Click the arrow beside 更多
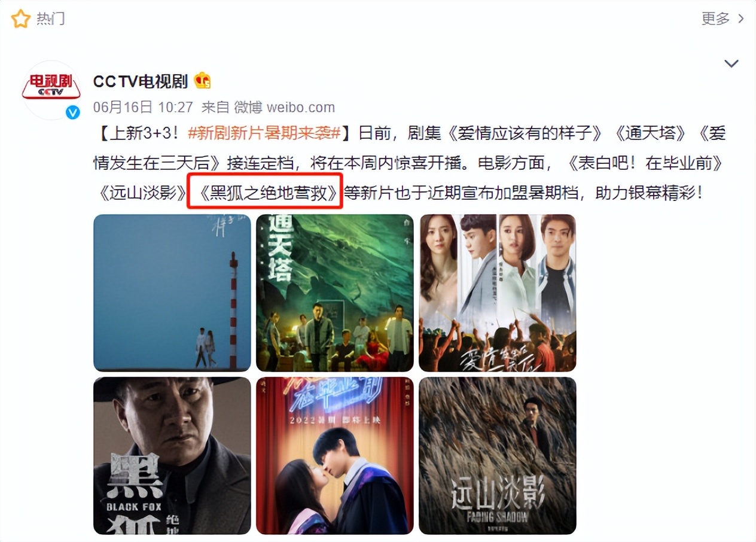756x542 pixels. click(741, 19)
